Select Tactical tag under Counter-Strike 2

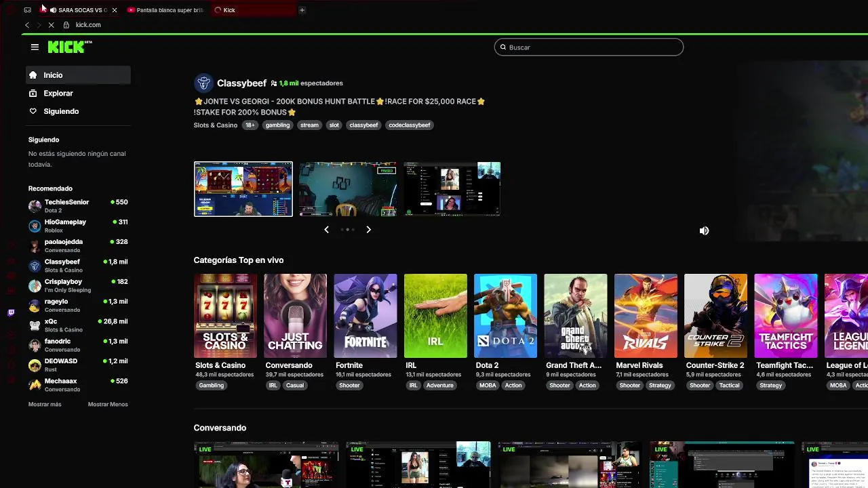[x=729, y=386]
